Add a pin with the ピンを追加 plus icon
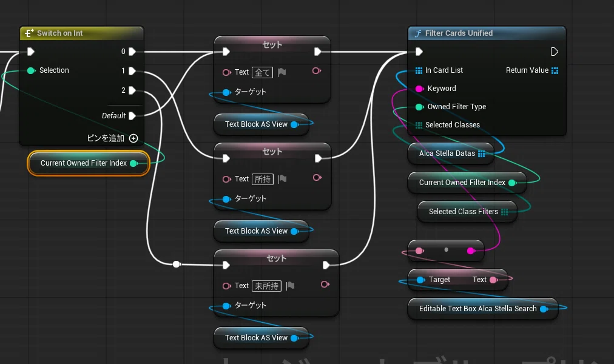The width and height of the screenshot is (614, 364). click(133, 138)
